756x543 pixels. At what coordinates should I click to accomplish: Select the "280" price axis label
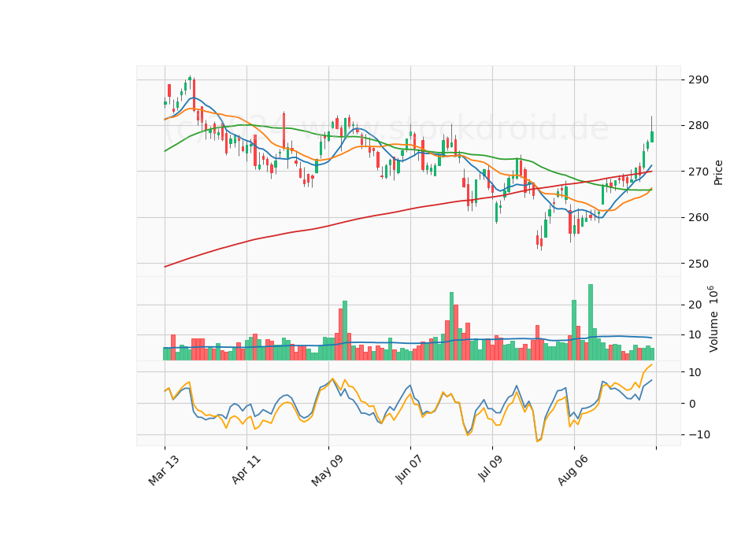click(699, 126)
